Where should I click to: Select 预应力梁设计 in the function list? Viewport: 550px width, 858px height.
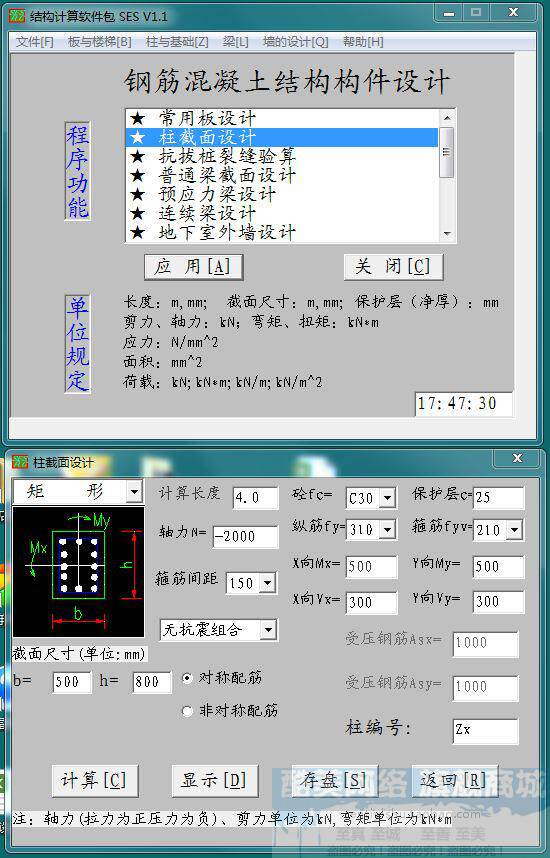coord(282,195)
